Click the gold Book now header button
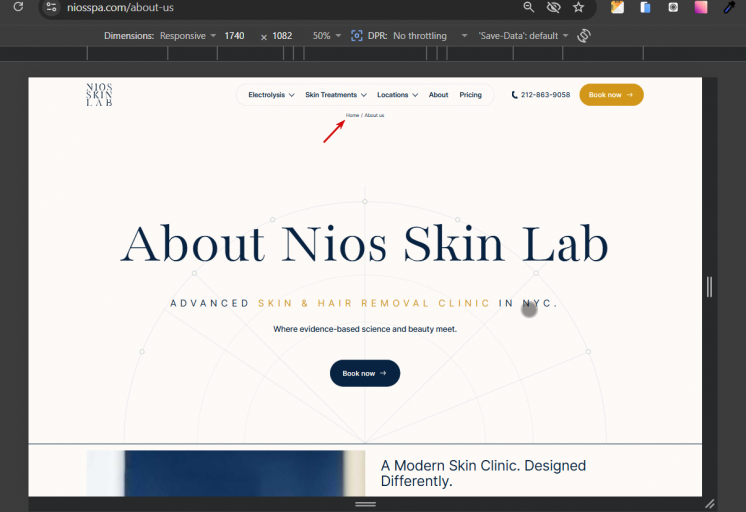This screenshot has height=512, width=746. click(611, 95)
